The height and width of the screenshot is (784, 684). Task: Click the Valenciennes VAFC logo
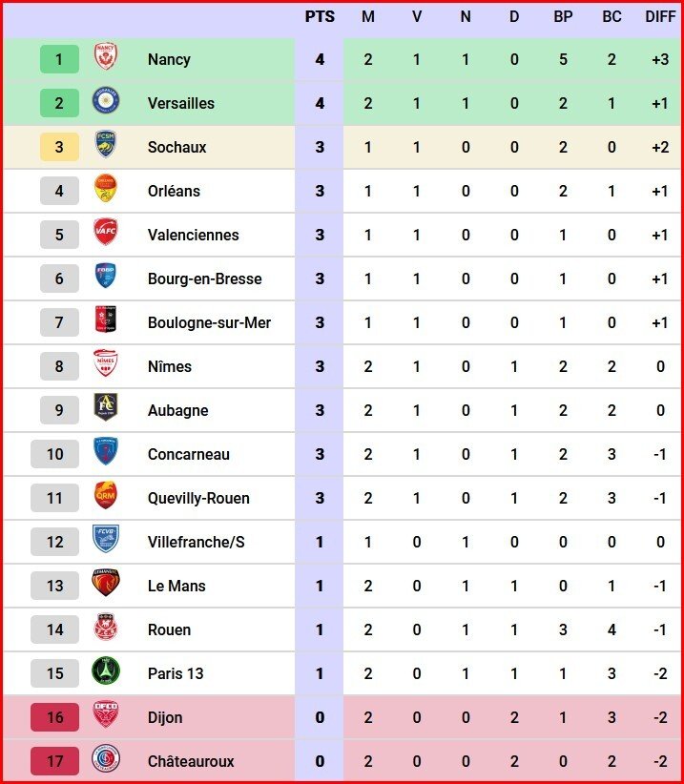[x=106, y=232]
